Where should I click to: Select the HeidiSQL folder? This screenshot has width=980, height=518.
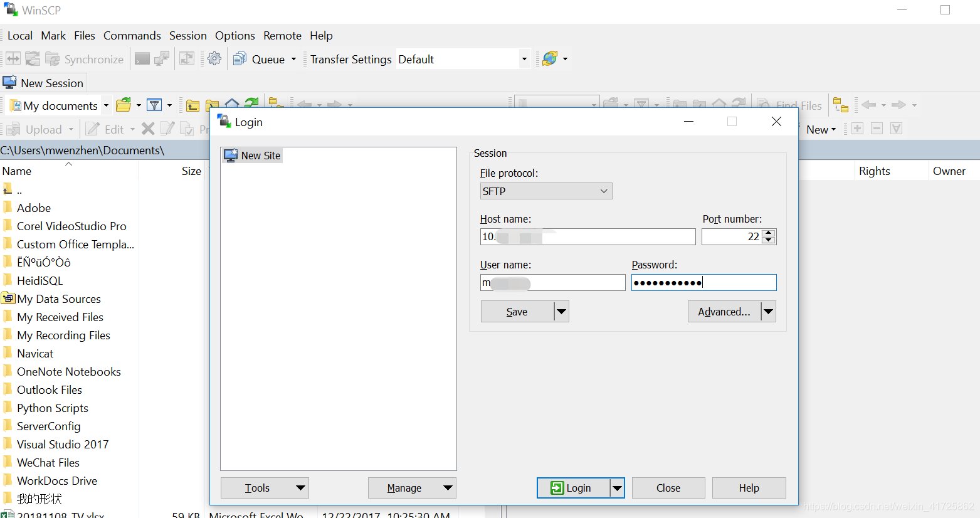[x=40, y=280]
